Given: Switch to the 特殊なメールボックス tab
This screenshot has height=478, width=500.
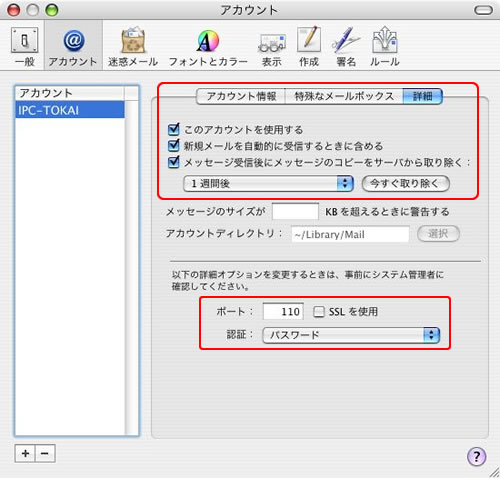Looking at the screenshot, I should point(344,96).
